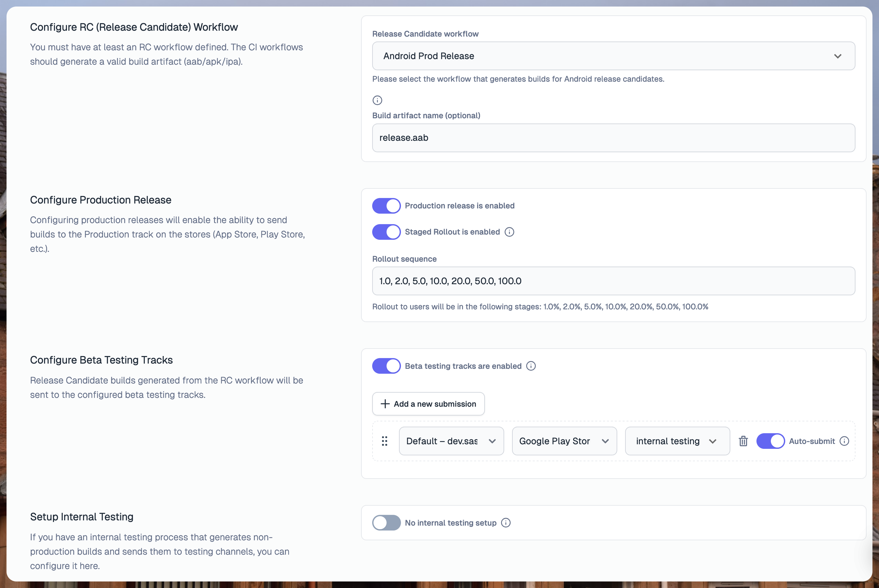Click the Rollout stages description text
The image size is (879, 588).
pos(540,307)
